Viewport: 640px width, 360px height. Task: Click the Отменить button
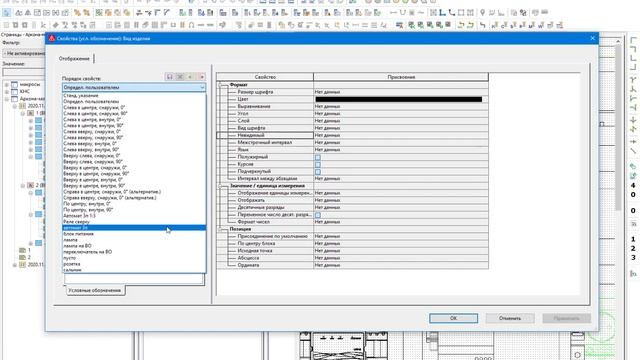point(510,318)
